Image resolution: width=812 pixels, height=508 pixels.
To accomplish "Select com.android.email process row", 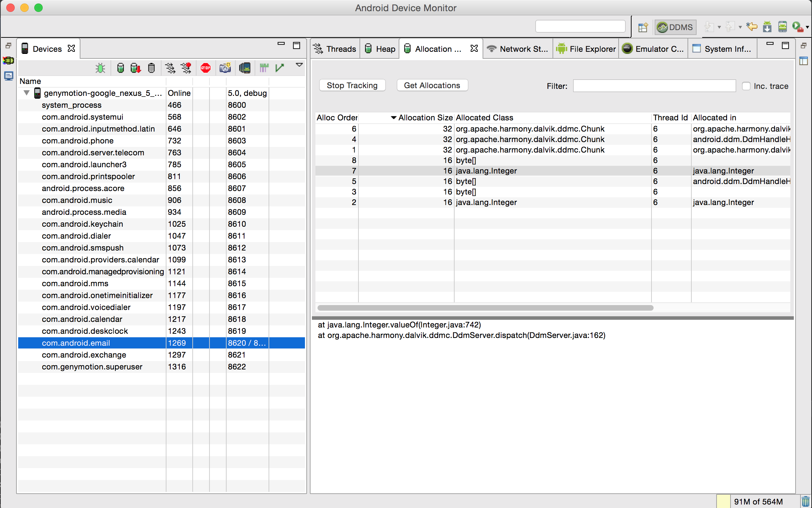I will point(161,343).
